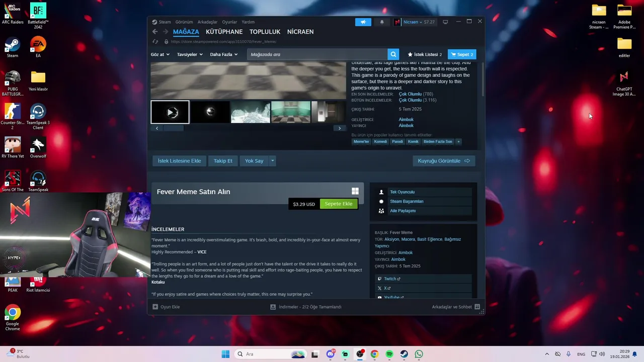The height and width of the screenshot is (362, 644).
Task: Click the Birden Fazla Son tag
Action: click(x=438, y=142)
